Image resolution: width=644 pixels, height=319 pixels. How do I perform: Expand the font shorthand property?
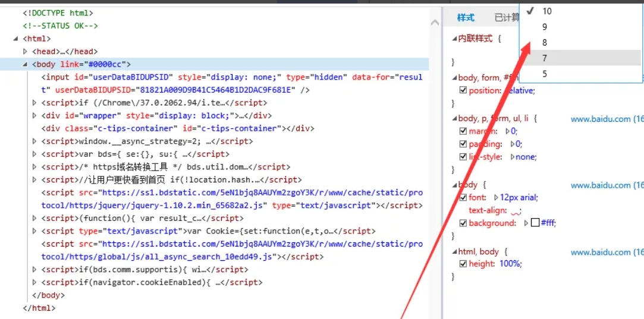point(496,197)
